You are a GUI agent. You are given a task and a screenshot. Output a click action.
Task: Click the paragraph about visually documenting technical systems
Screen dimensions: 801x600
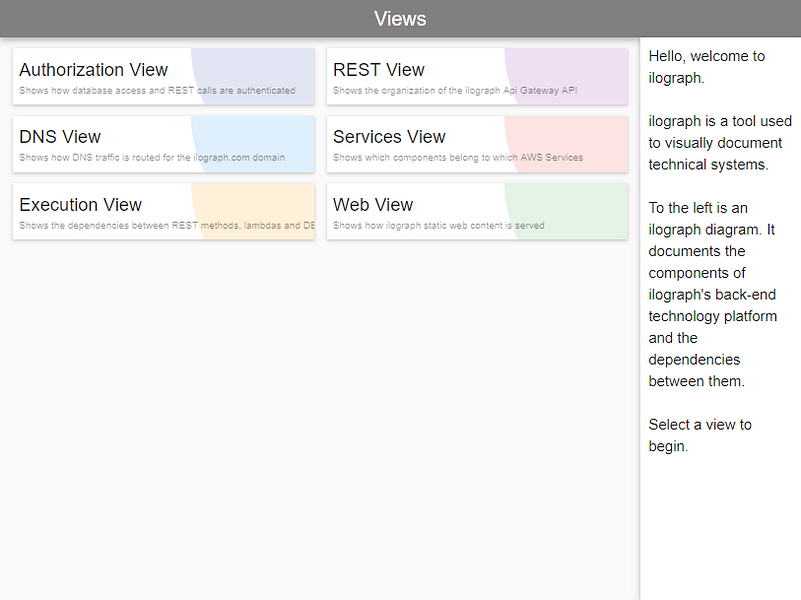tap(715, 143)
